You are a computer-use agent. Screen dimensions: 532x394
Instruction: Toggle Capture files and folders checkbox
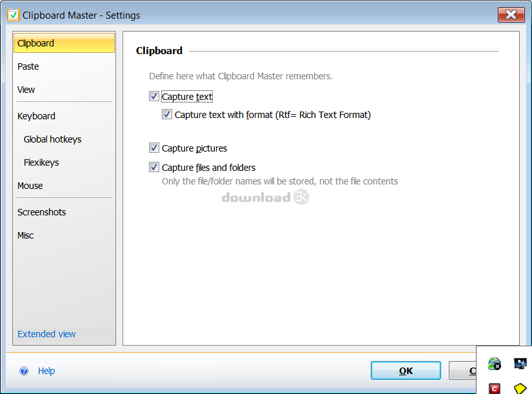coord(154,167)
